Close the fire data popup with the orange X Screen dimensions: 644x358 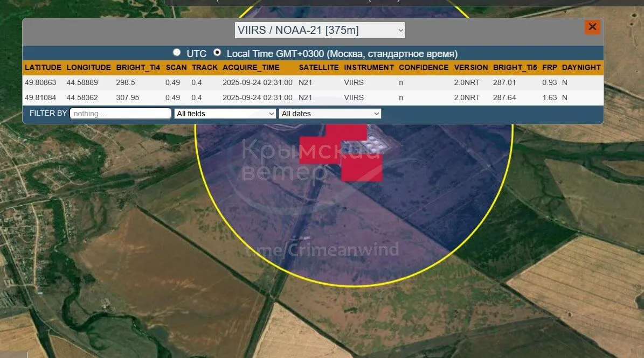coord(592,27)
